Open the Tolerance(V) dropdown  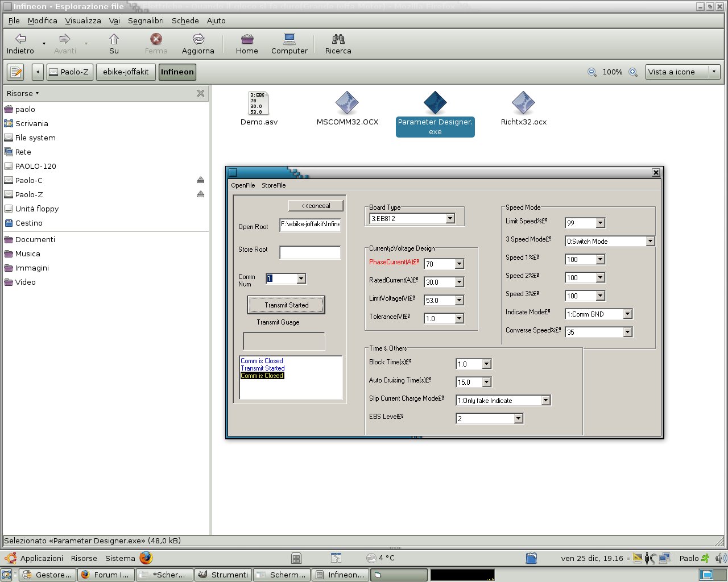tap(460, 318)
